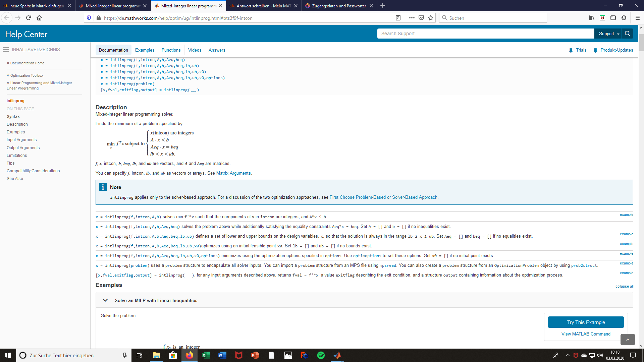Click the Firefox reload page icon
This screenshot has width=644, height=362.
click(29, 18)
